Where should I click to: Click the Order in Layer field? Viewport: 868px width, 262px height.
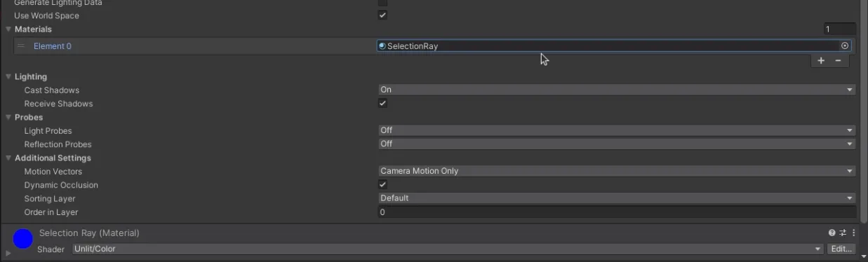[x=617, y=212]
